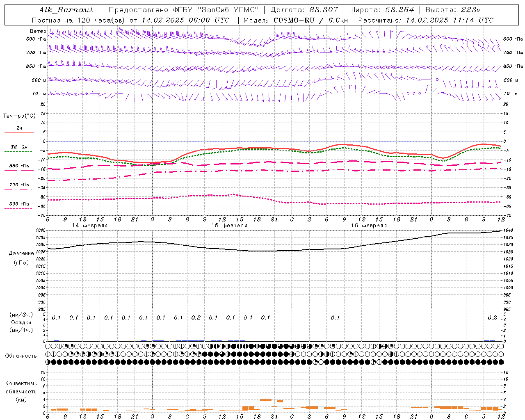Image resolution: width=525 pixels, height=420 pixels.
Task: Click the dashed line sample under 'Td 2м'
Action: coord(19,151)
